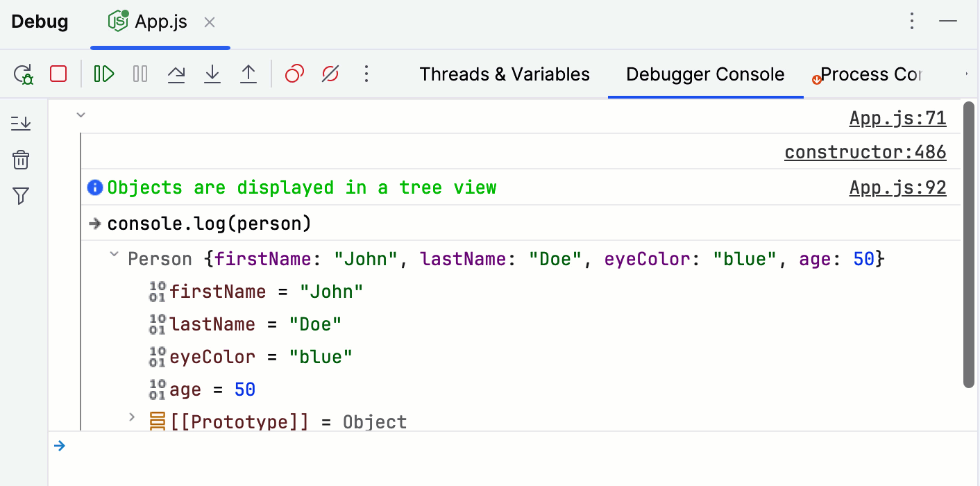Expand the [[Prototype]] node
The image size is (980, 486).
click(132, 418)
